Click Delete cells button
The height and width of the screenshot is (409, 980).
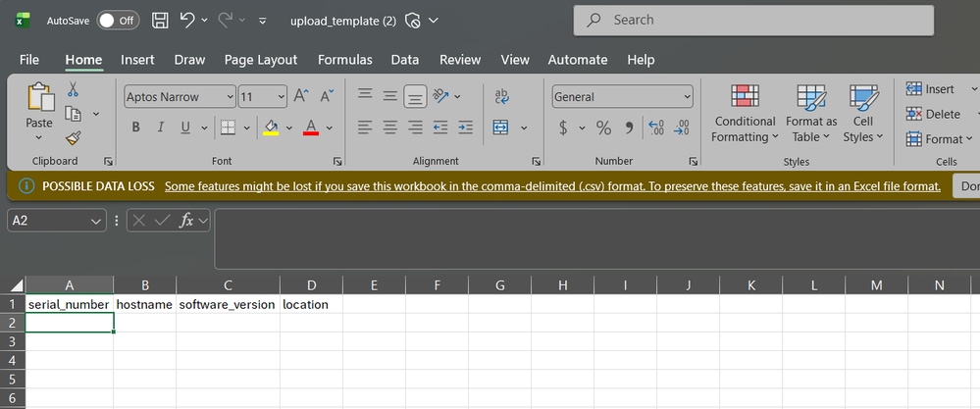tap(933, 115)
